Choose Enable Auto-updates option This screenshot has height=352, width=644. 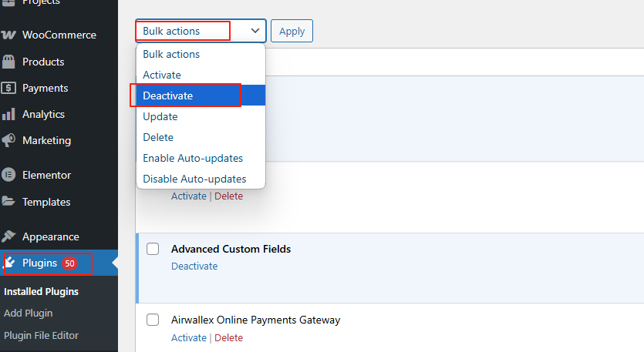pos(193,158)
